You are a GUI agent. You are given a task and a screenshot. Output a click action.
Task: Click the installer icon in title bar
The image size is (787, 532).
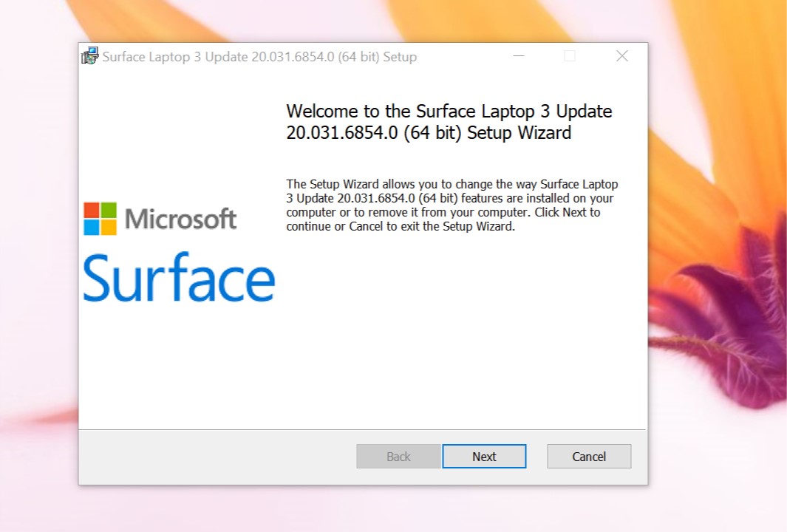click(x=90, y=56)
